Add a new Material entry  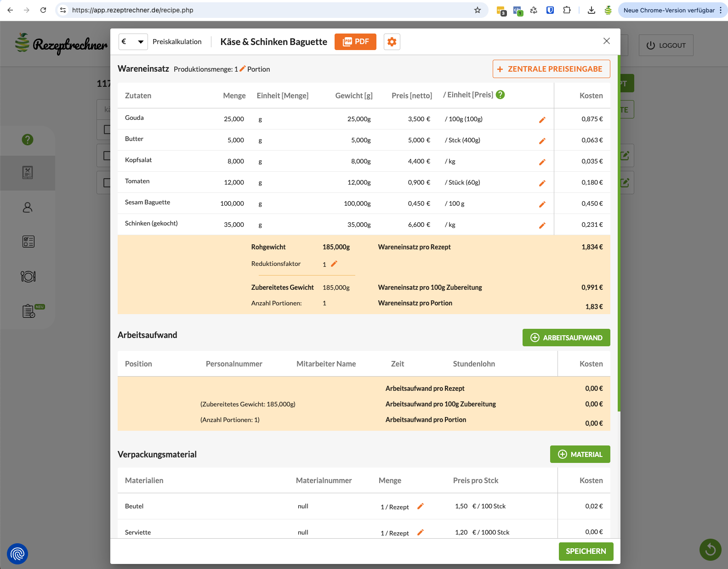click(580, 454)
